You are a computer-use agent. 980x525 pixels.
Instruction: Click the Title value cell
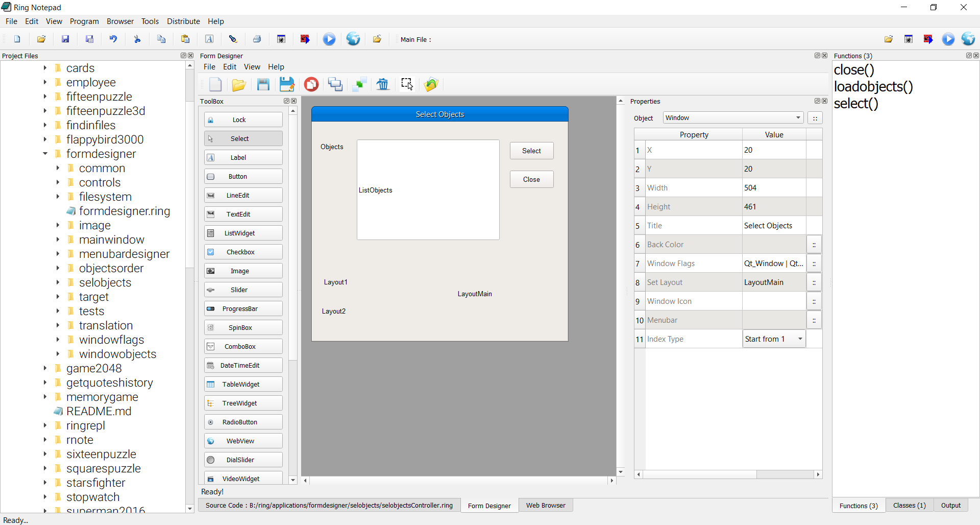(774, 226)
